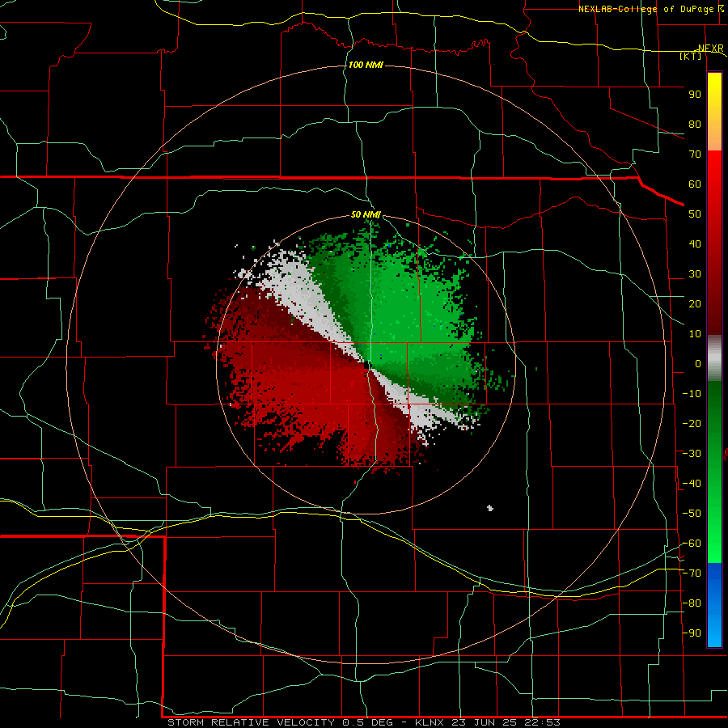This screenshot has height=728, width=728.
Task: Click the -70 value on velocity scale
Action: 692,574
